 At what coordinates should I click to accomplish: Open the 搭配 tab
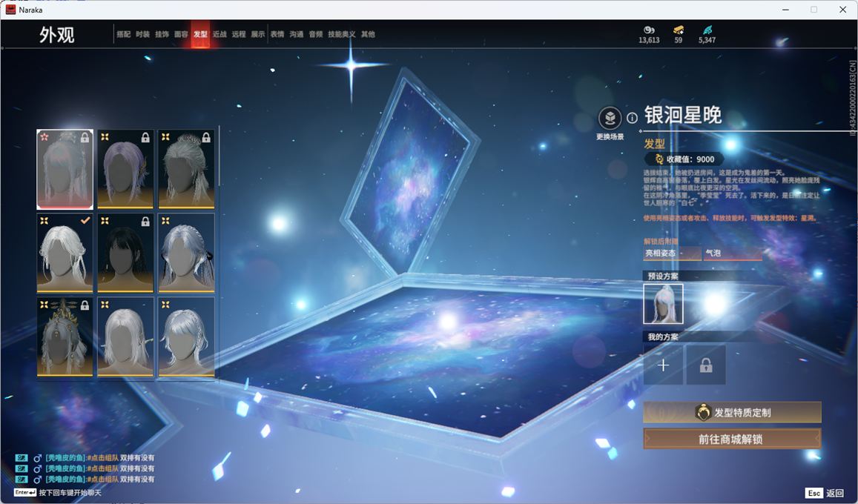124,34
